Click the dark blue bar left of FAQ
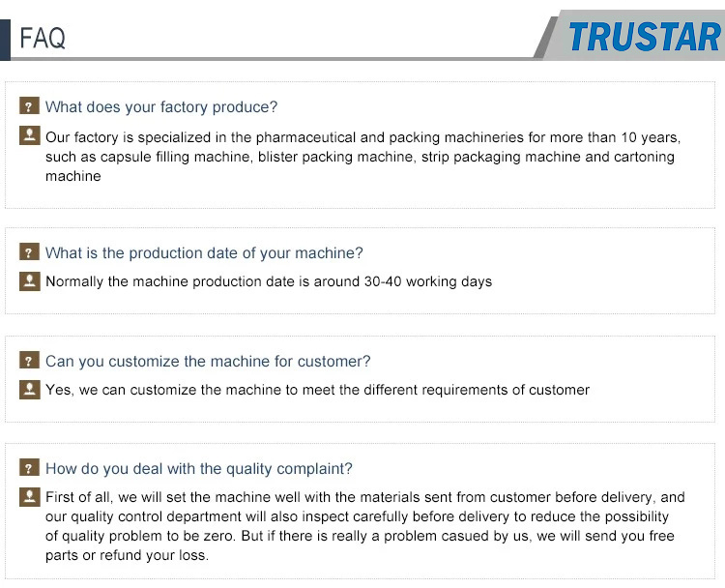The image size is (725, 588). click(x=5, y=40)
